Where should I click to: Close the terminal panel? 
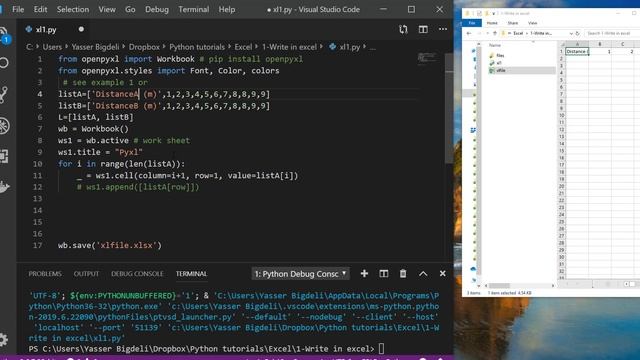[442, 273]
